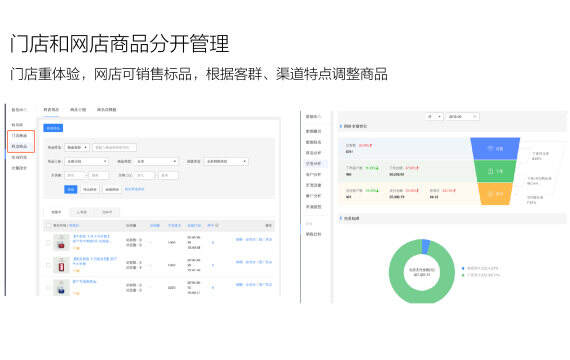Toggle the green legend entry beside the donut chart
Screen dimensions: 570x360
pyautogui.click(x=481, y=275)
